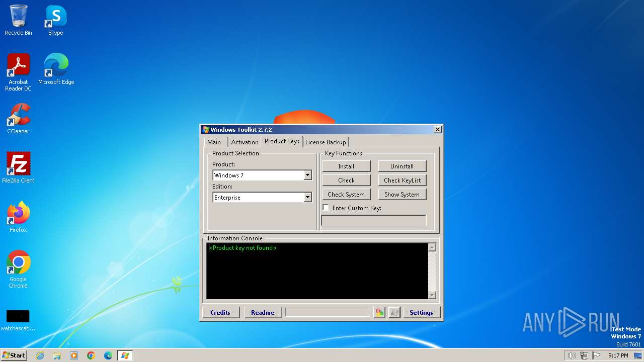This screenshot has height=362, width=644.
Task: Switch to the License Backup tab
Action: coord(326,142)
